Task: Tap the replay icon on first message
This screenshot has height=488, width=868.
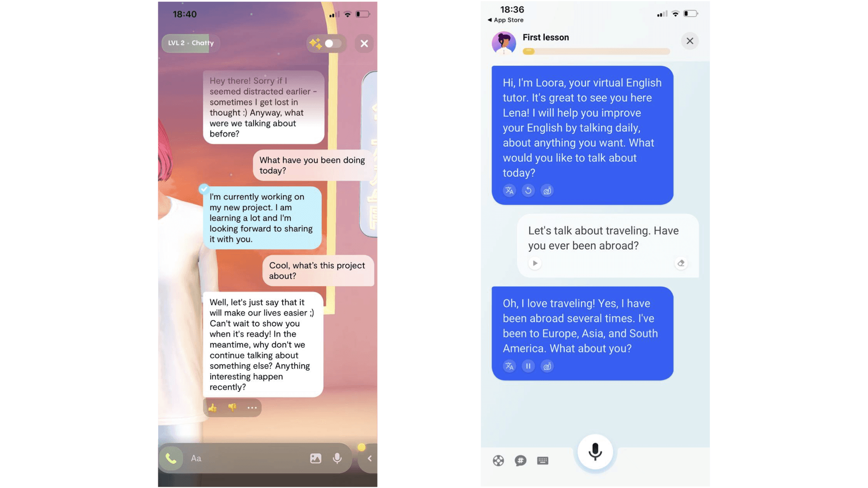Action: click(528, 191)
